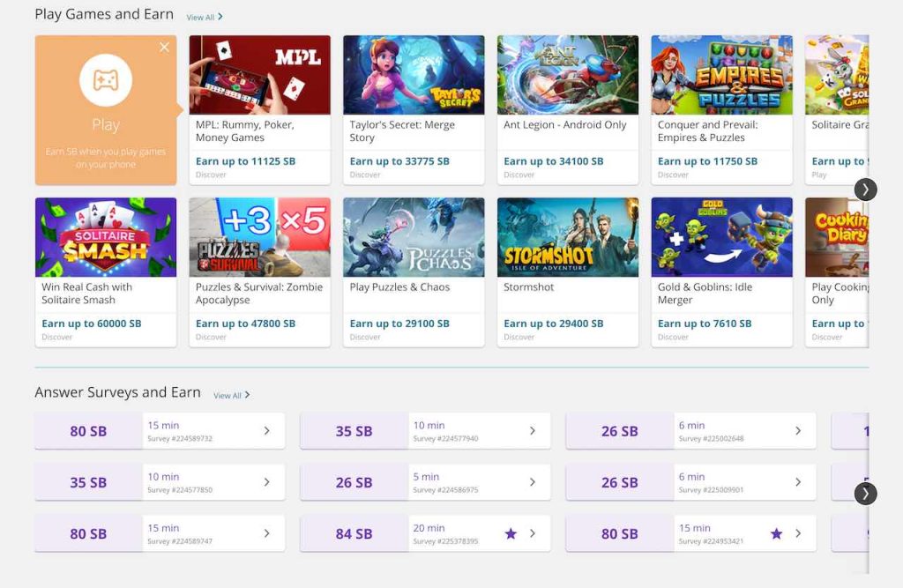The image size is (903, 588).
Task: Click Taylor's Secret: Merge Story title
Action: [x=402, y=131]
